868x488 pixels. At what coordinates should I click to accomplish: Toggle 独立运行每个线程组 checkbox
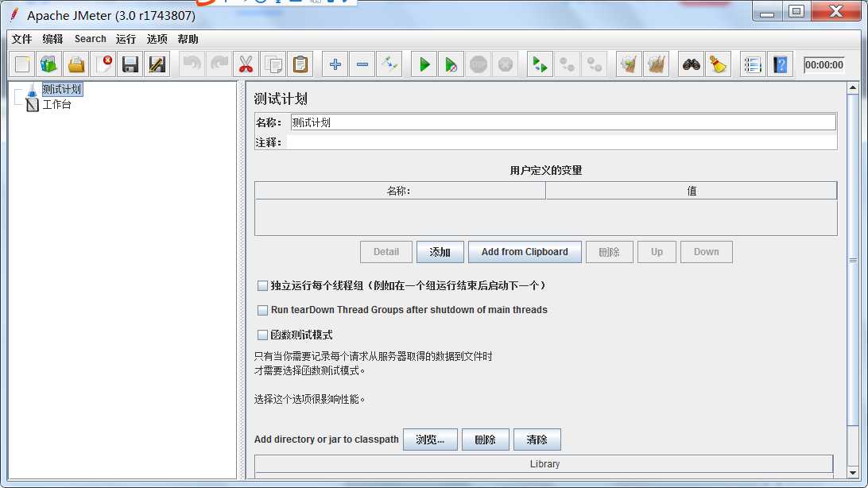point(262,286)
